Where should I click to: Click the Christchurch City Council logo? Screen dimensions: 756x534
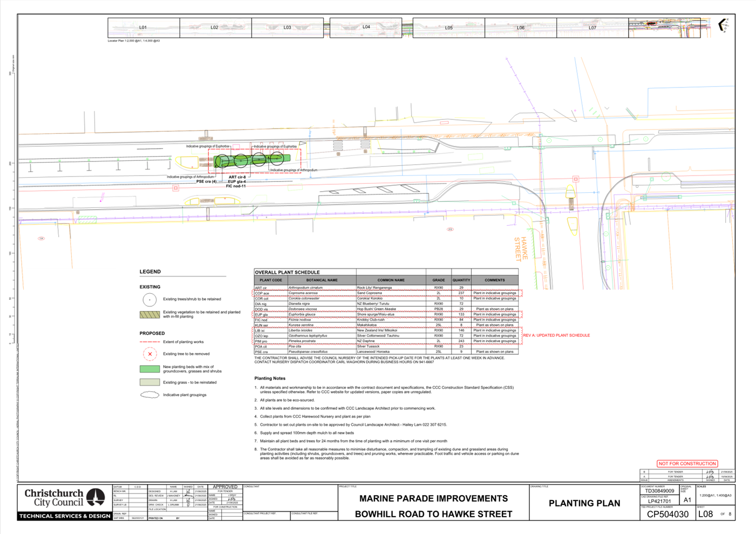coord(65,498)
